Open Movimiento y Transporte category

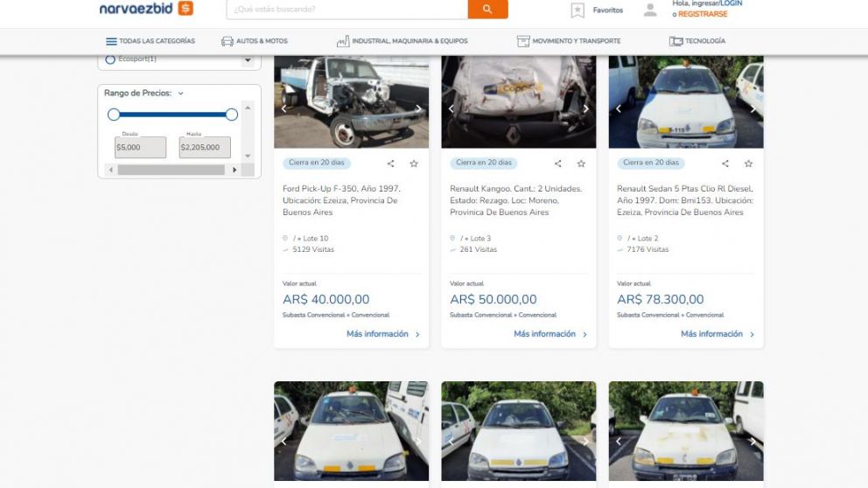(569, 41)
